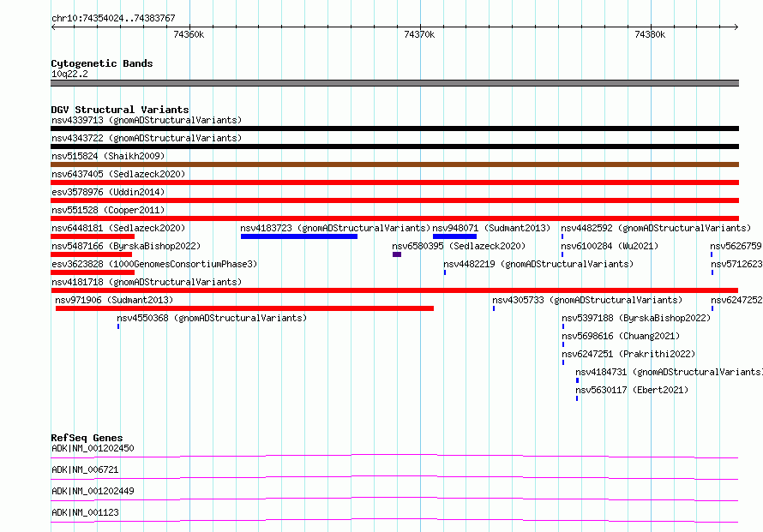
Task: Click the black bar under nsv4343722
Action: 394,146
